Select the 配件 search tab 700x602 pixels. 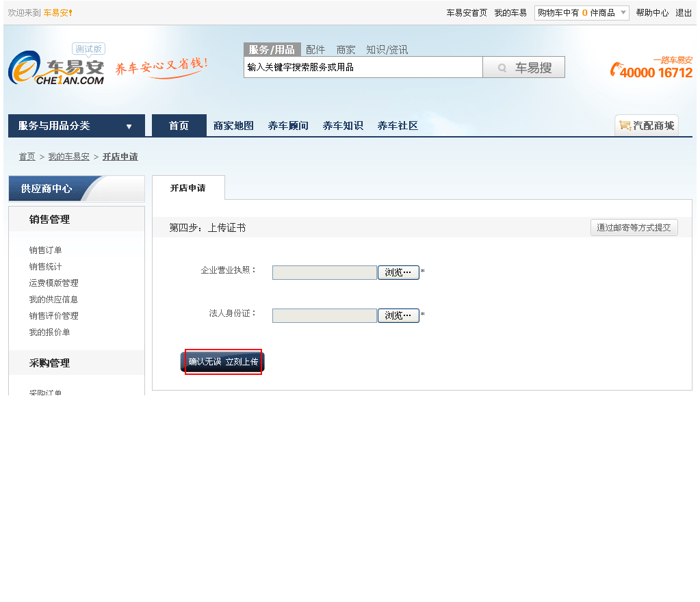[315, 49]
